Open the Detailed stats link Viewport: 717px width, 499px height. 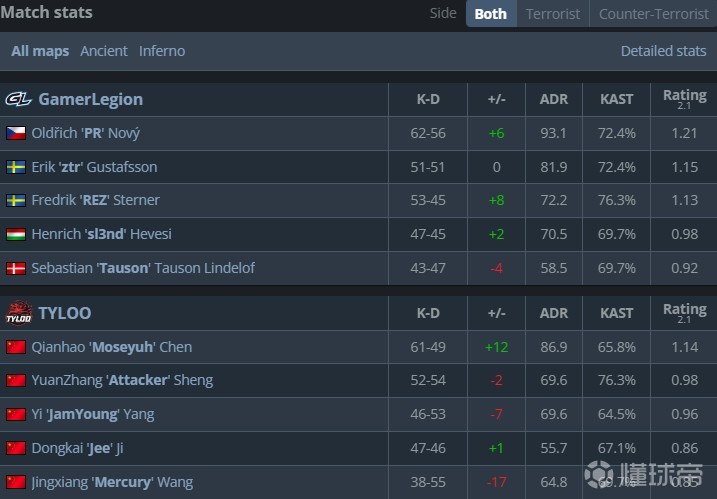coord(663,51)
